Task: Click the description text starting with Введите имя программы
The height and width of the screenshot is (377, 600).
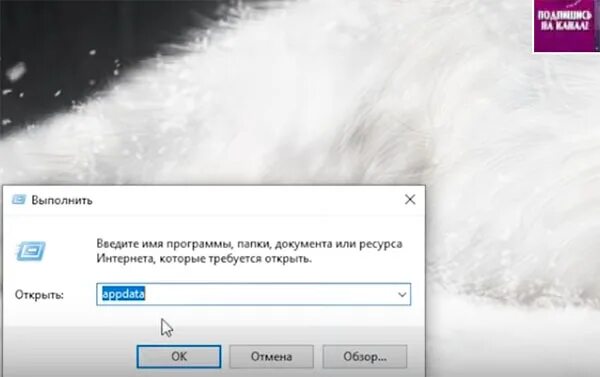Action: point(249,251)
